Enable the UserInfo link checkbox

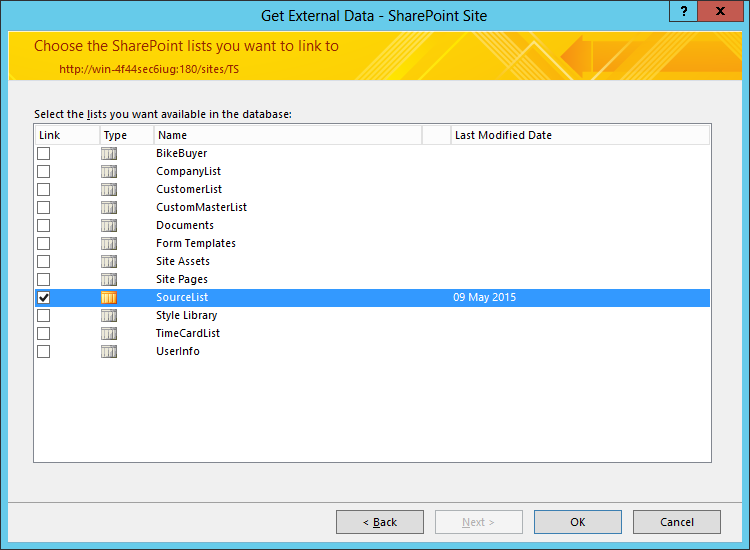[44, 352]
